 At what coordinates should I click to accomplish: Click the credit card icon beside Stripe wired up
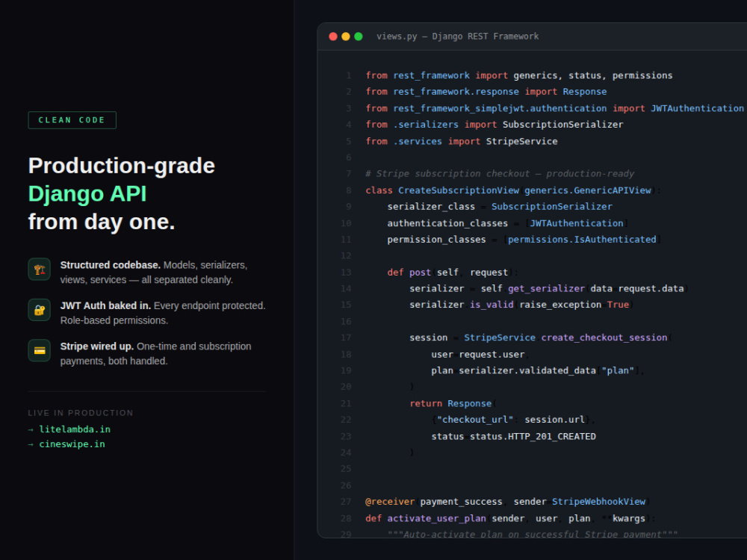click(x=40, y=350)
